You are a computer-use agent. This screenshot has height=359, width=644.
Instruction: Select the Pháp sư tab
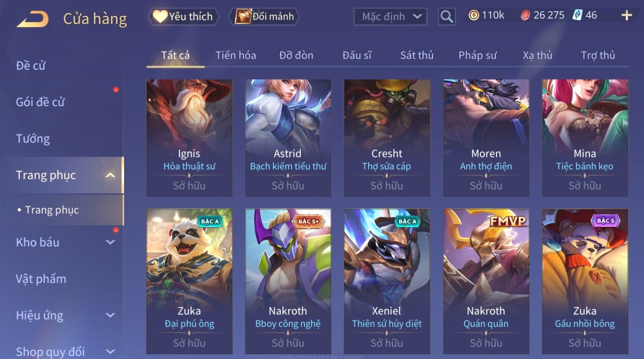tap(478, 55)
